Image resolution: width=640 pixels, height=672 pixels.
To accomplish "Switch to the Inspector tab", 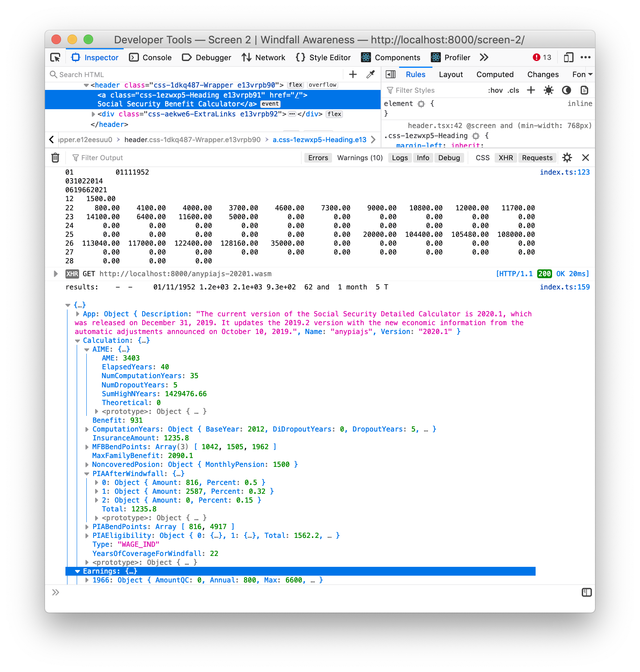I will coord(95,57).
